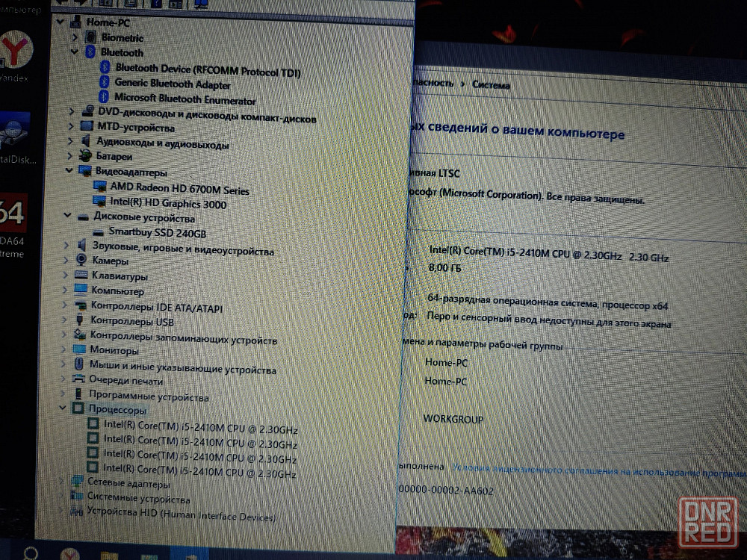747x560 pixels.
Task: Select the Программные устройства icon
Action: [x=78, y=393]
